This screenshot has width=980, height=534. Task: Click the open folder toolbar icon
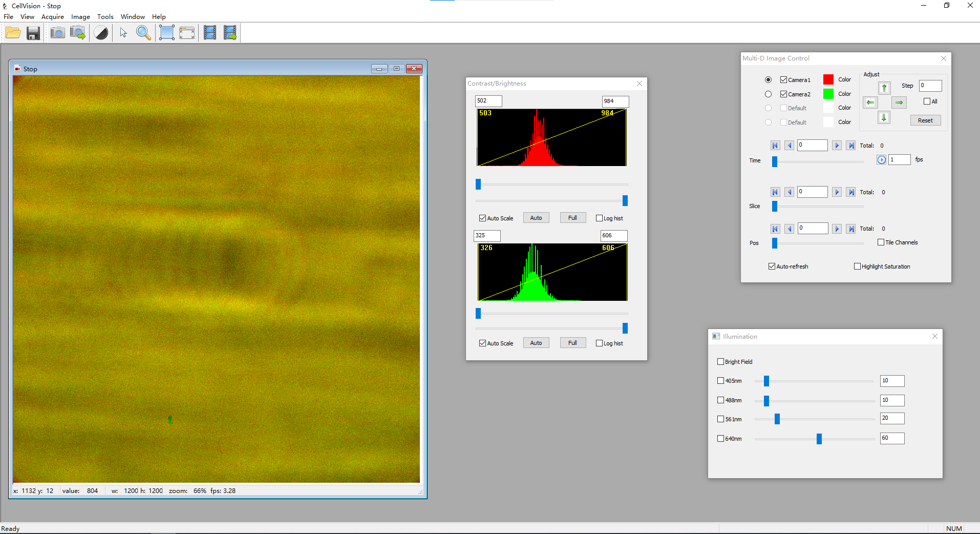(13, 33)
